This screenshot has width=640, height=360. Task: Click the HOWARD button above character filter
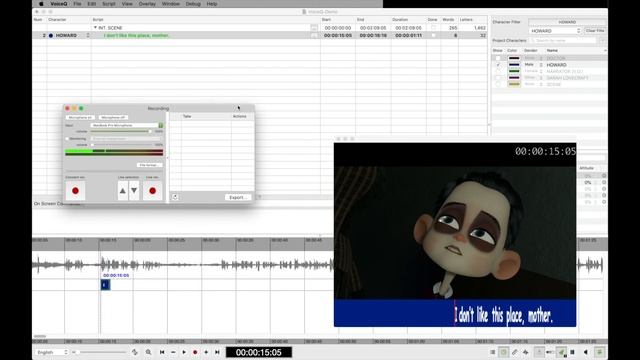(567, 22)
